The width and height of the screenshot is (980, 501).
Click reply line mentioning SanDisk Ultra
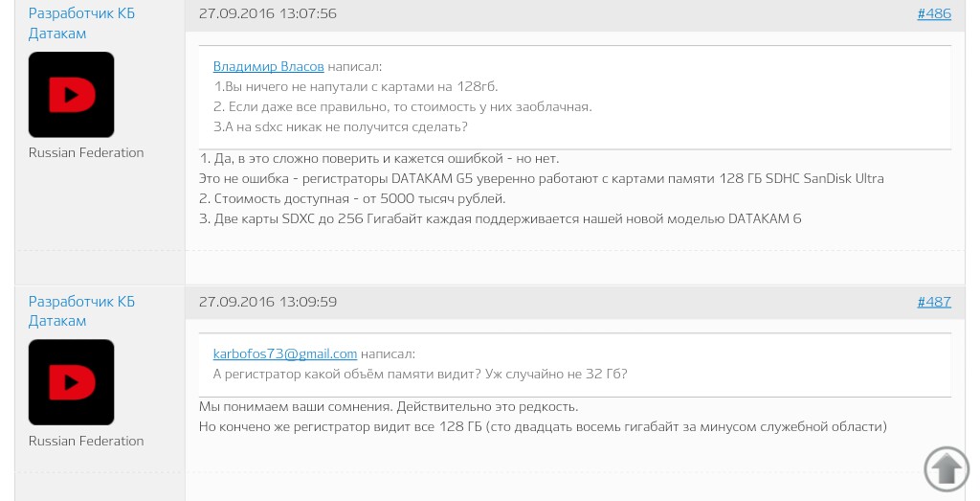coord(541,178)
